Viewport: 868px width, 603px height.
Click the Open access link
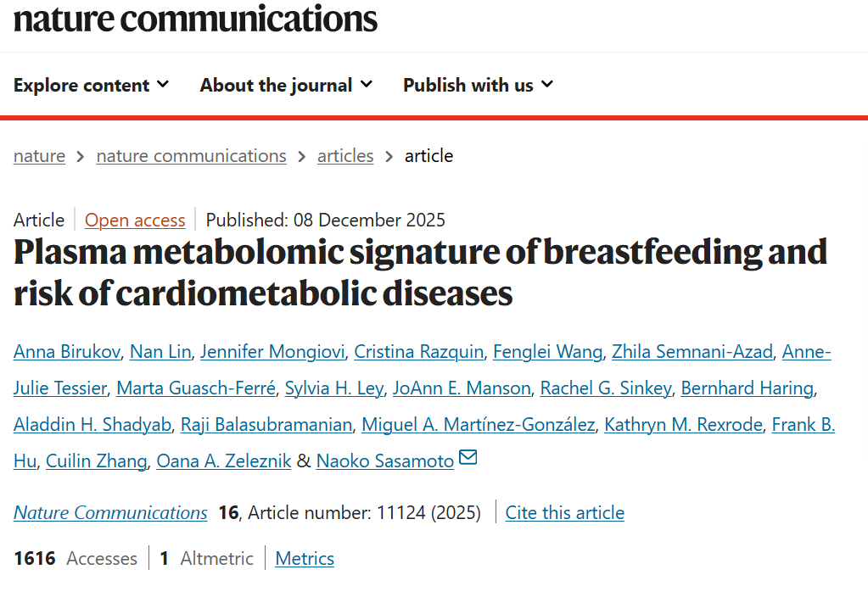135,221
